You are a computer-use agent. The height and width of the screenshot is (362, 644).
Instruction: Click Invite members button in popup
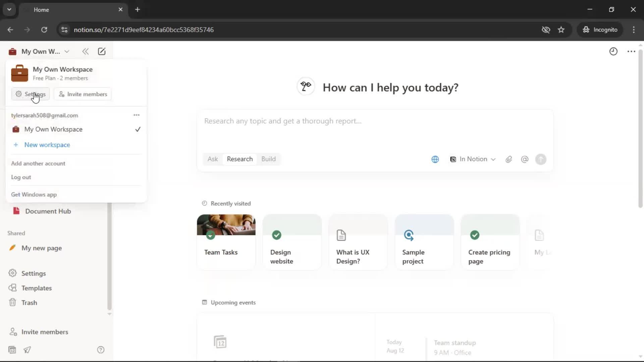(x=83, y=94)
